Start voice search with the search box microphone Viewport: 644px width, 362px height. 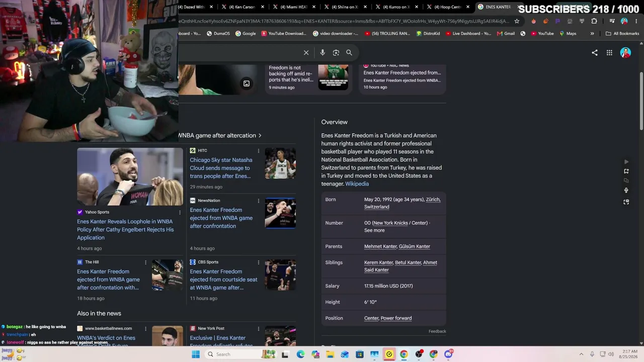[x=323, y=52]
